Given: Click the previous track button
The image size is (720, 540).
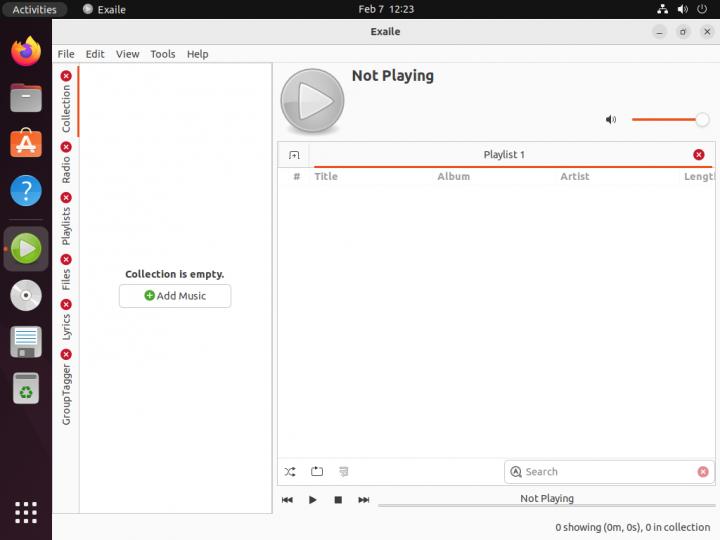Looking at the screenshot, I should point(287,499).
